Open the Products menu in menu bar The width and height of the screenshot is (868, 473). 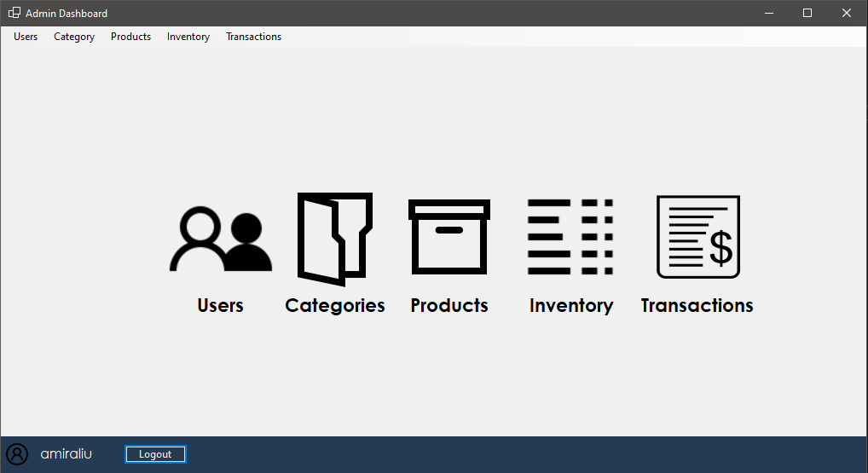(x=130, y=37)
